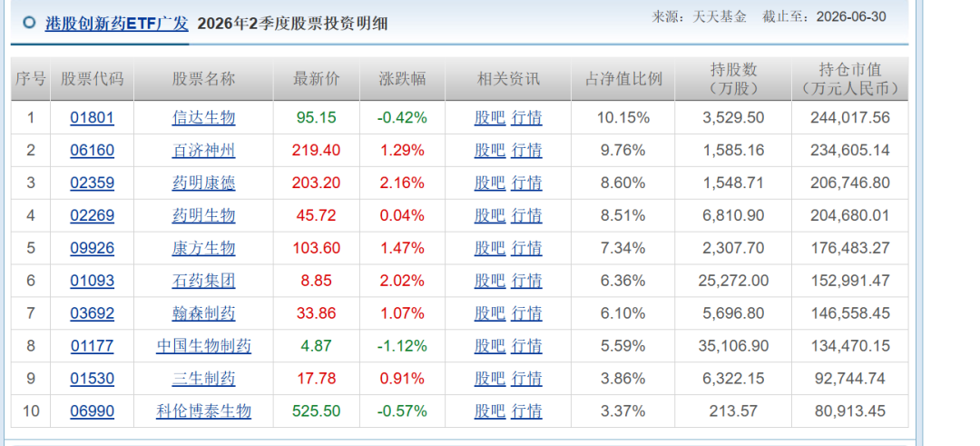Open stock code 02359 link
The image size is (980, 446).
coord(92,183)
